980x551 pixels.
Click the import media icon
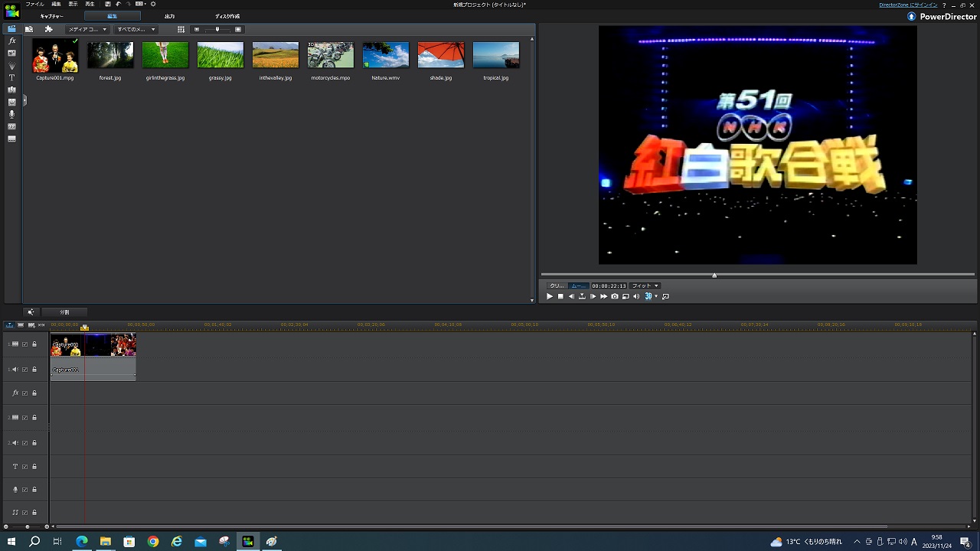[x=29, y=29]
